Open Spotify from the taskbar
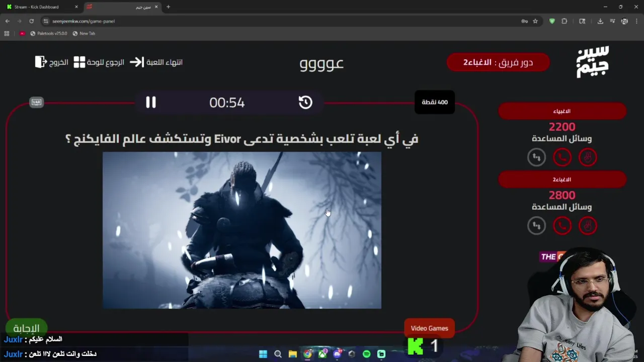The height and width of the screenshot is (362, 644). coord(367,354)
